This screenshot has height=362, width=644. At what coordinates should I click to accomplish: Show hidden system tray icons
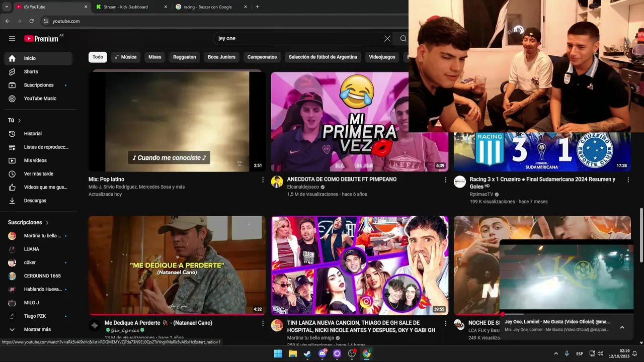pyautogui.click(x=556, y=353)
